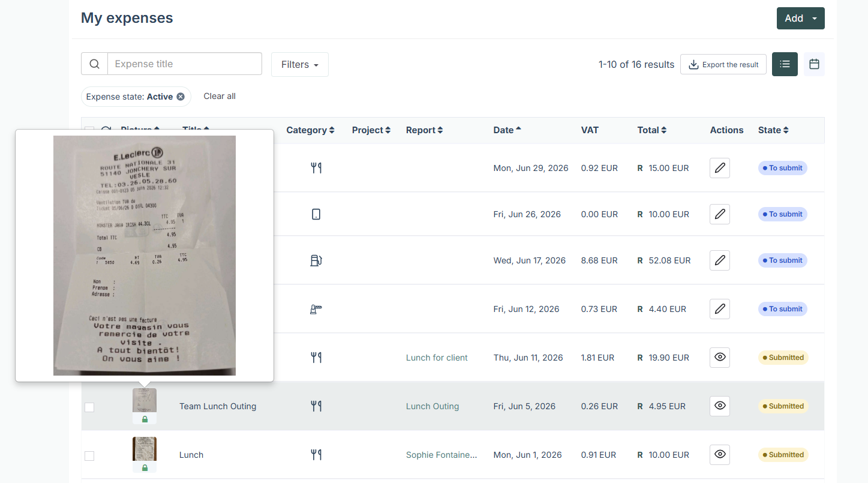Open the Lunch Outing report
The width and height of the screenshot is (868, 483).
point(433,406)
